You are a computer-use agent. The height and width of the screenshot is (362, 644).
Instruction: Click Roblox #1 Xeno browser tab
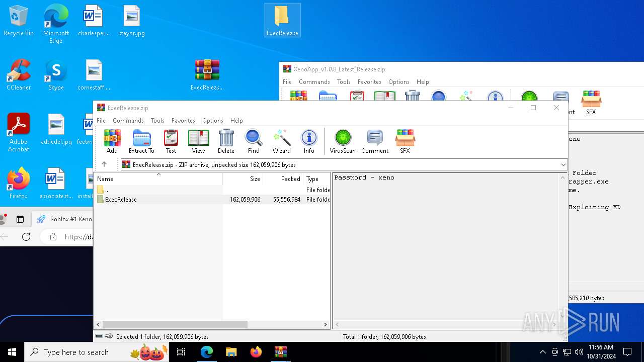64,219
